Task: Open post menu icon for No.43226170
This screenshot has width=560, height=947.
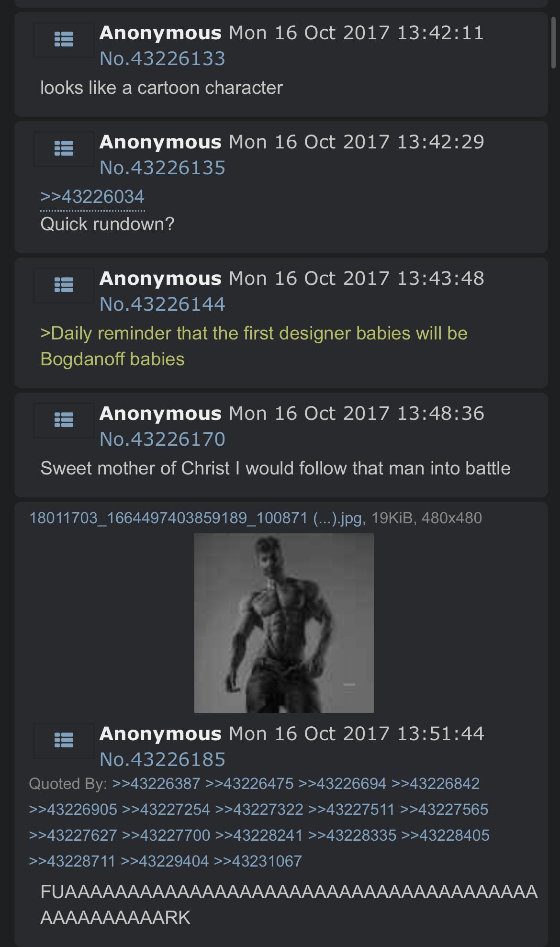Action: pyautogui.click(x=64, y=420)
